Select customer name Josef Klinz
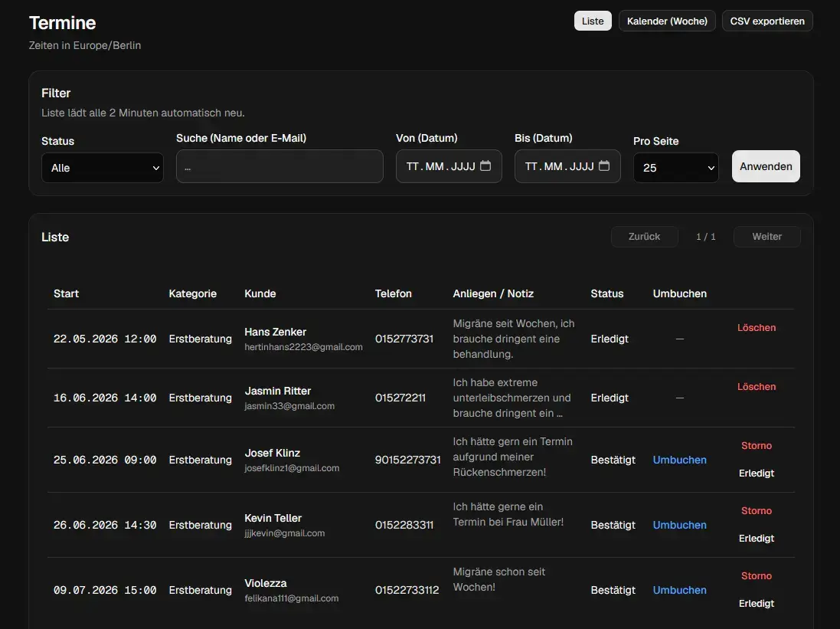Screen dimensions: 840x629 pos(272,453)
